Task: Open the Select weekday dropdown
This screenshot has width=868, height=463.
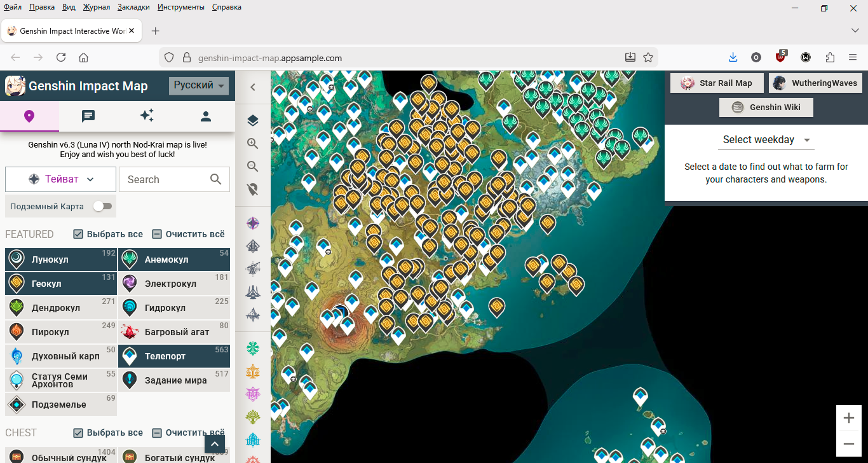Action: click(766, 140)
